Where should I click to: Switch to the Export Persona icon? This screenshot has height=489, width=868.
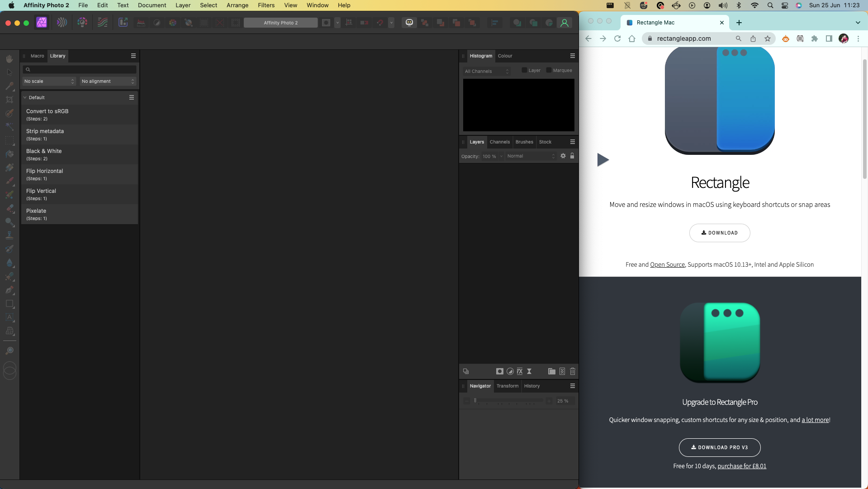(x=123, y=23)
